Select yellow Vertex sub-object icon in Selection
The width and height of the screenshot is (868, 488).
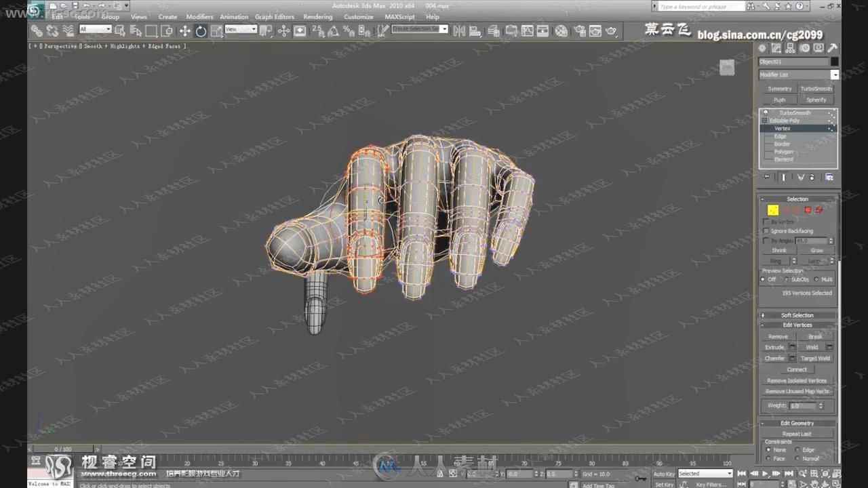tap(773, 210)
